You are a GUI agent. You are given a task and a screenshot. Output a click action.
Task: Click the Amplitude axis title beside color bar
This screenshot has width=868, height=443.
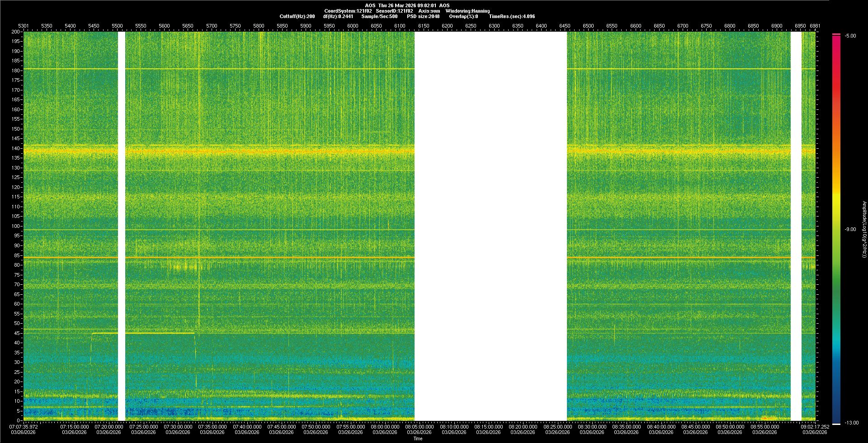tap(864, 230)
